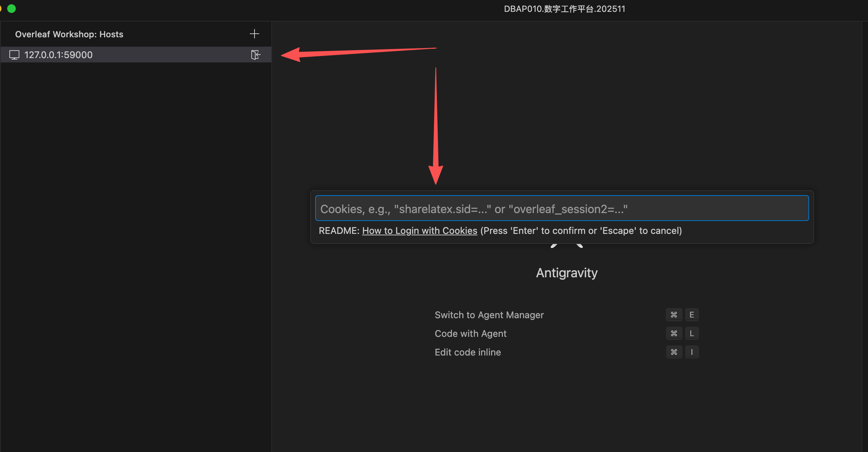Click the E key badge for Agent Manager
The image size is (868, 452).
click(692, 315)
